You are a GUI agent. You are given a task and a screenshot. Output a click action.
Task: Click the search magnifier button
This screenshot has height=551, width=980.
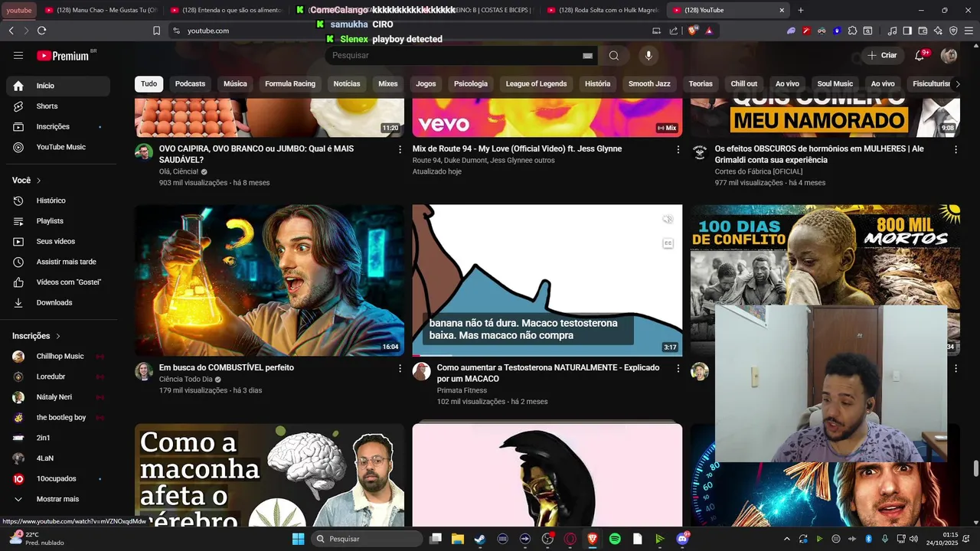tap(614, 55)
